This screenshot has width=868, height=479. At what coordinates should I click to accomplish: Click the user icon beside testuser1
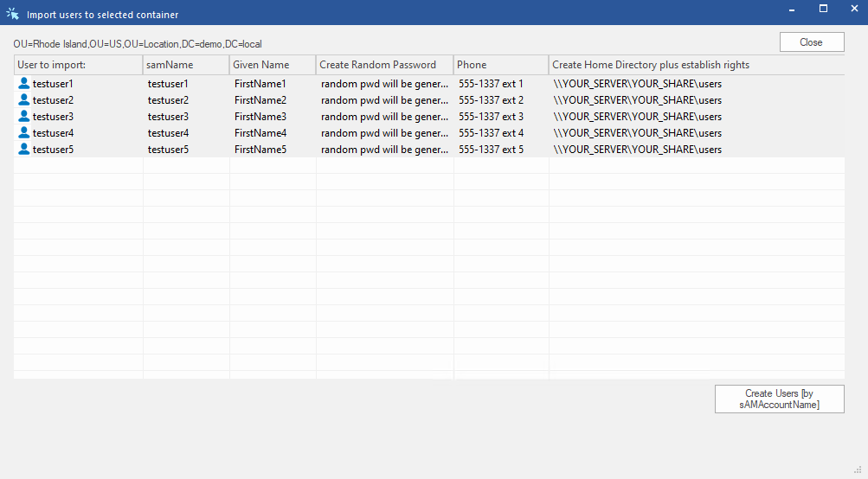pos(24,84)
